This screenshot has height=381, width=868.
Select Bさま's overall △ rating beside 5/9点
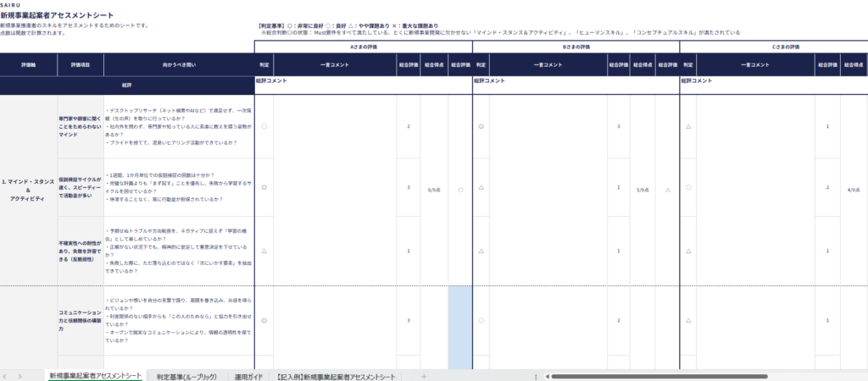(668, 190)
